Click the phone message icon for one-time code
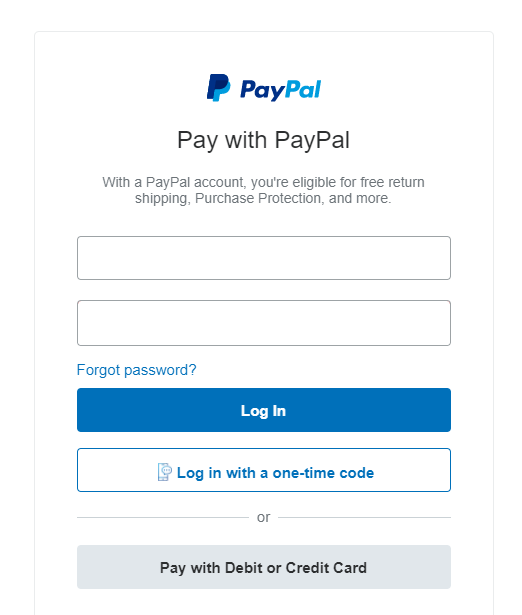522x615 pixels. point(165,472)
